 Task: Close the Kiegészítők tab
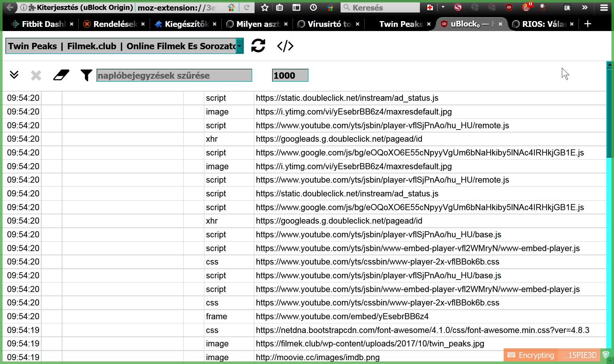pos(215,24)
